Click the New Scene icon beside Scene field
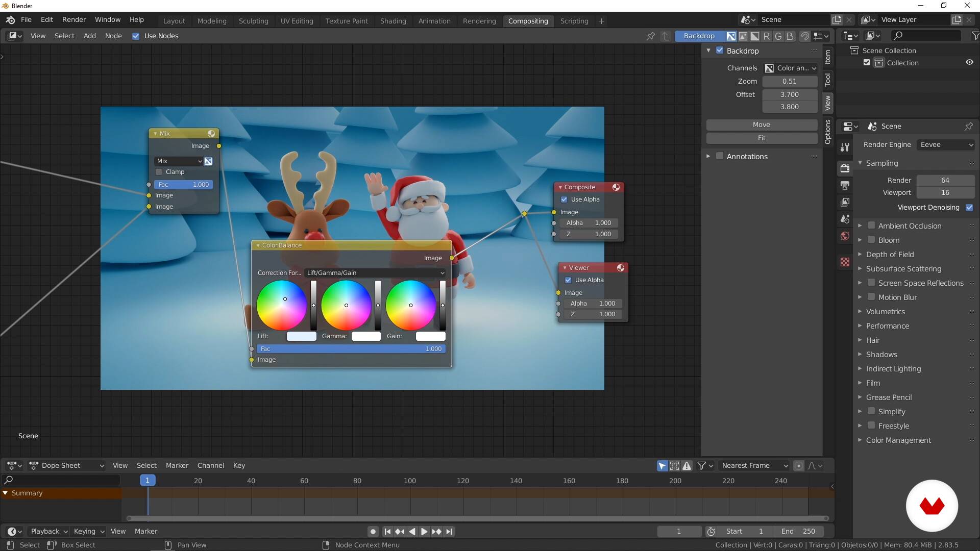Screen dimensions: 980x551 click(x=837, y=20)
